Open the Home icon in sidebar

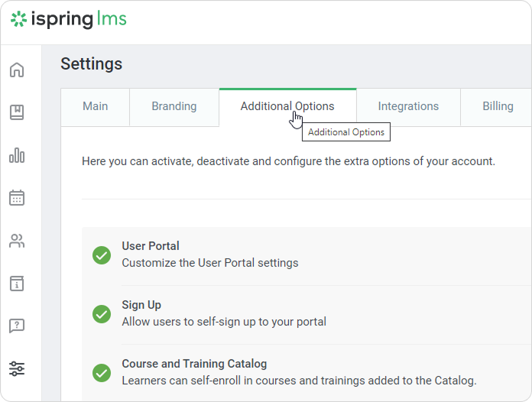17,70
